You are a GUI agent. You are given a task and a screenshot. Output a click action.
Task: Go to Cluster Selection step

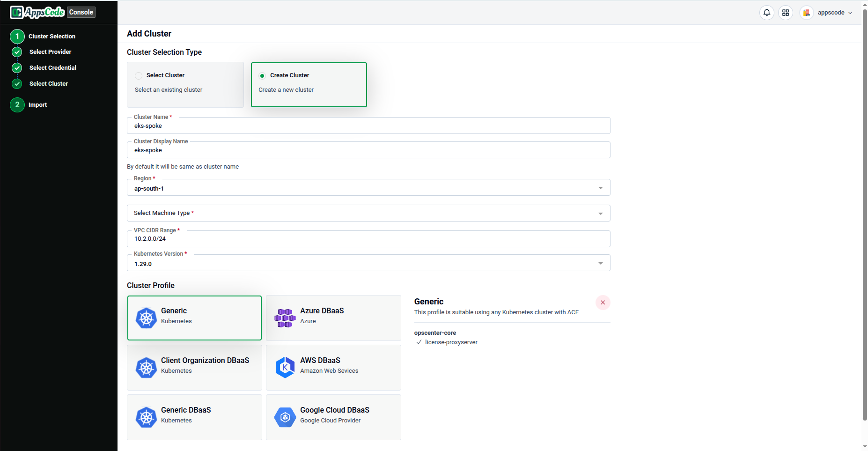pos(52,36)
